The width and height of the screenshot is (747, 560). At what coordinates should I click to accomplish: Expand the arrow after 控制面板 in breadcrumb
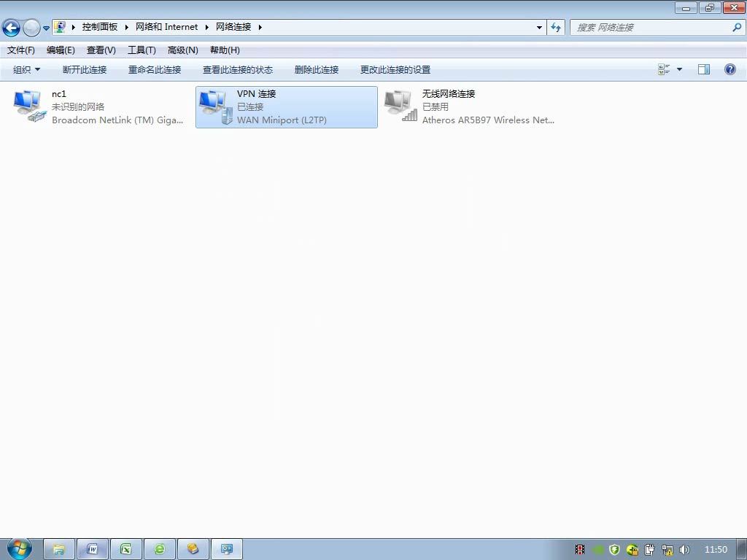coord(126,27)
